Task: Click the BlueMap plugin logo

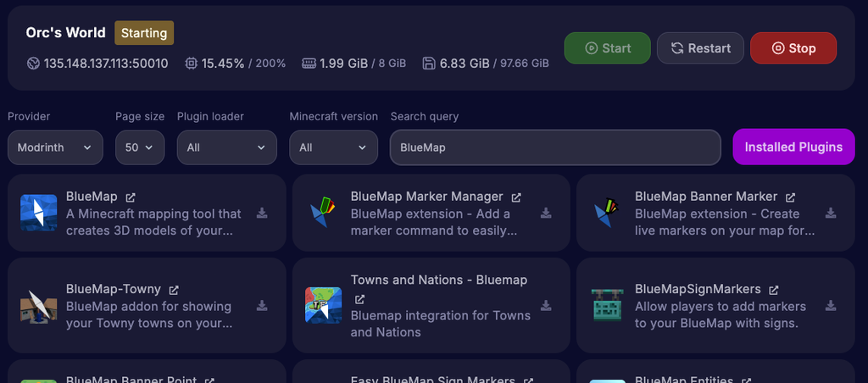Action: 39,213
